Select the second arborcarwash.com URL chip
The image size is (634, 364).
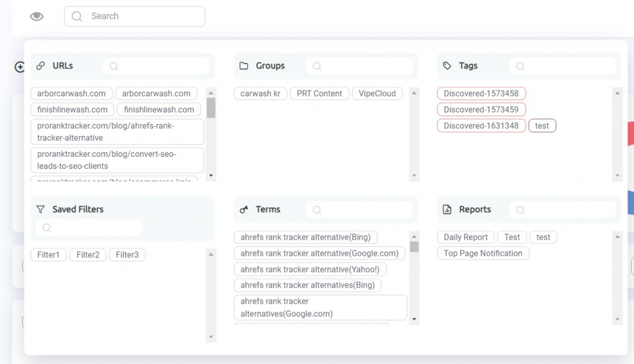[156, 93]
